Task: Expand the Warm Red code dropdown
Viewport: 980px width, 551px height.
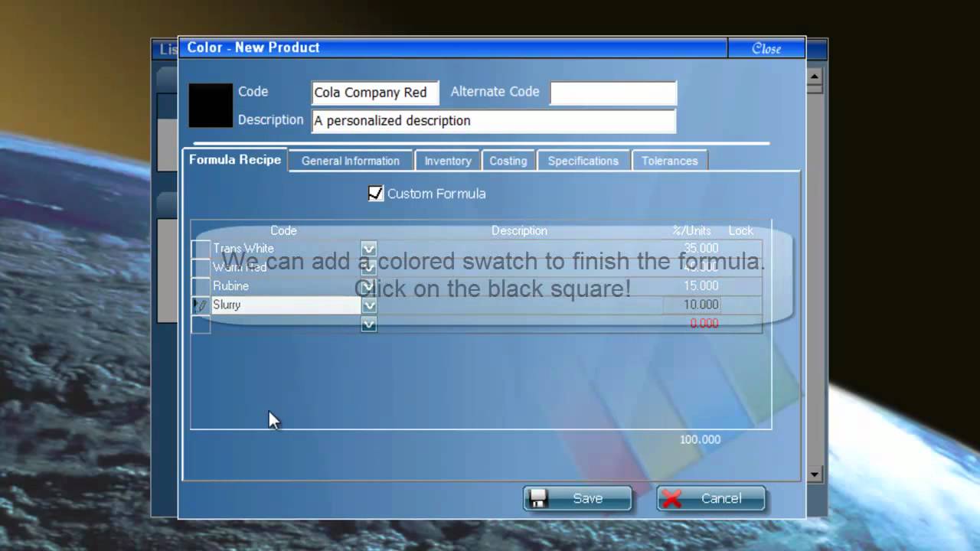Action: [369, 268]
